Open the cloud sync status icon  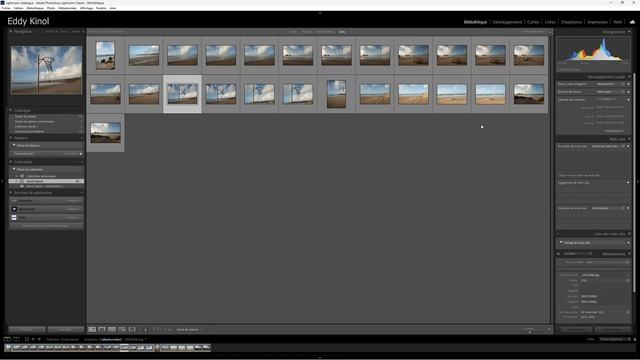632,22
